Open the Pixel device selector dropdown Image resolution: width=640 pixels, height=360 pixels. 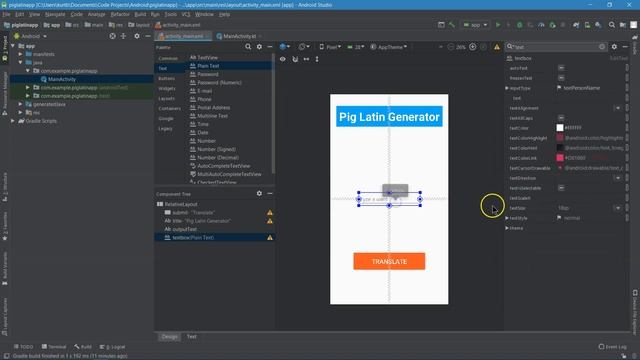point(330,47)
